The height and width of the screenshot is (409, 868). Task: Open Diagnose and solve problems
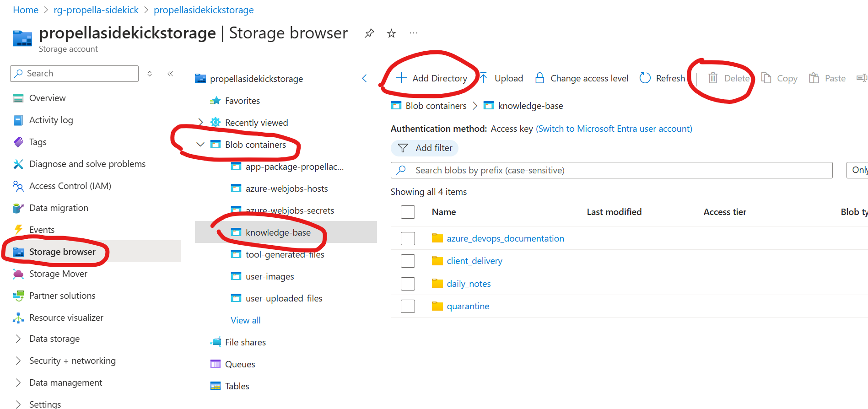tap(87, 164)
